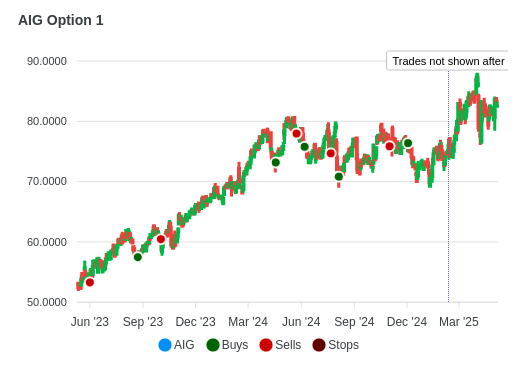Click the dark red Stops legend circle
This screenshot has height=380, width=530.
click(x=319, y=345)
